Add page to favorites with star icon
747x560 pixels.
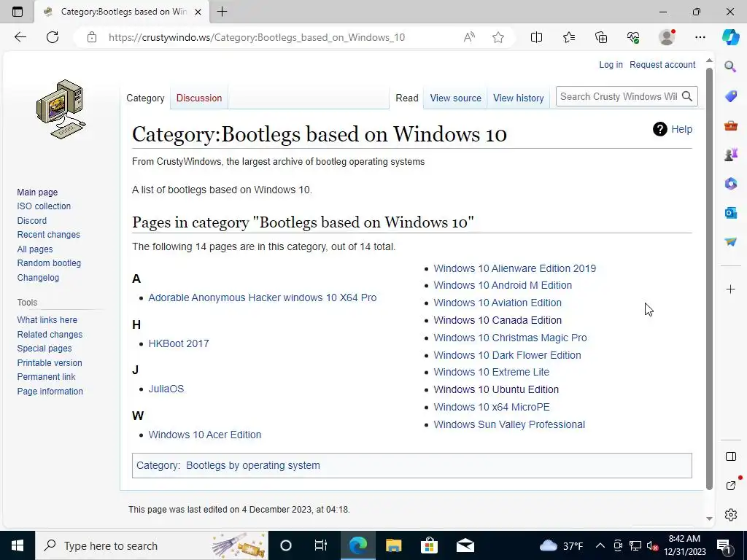(x=498, y=37)
